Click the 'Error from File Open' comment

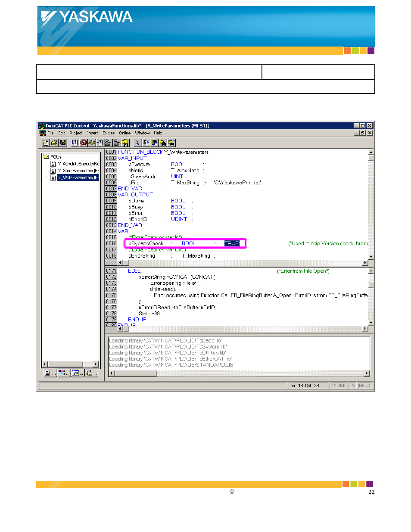pyautogui.click(x=303, y=271)
